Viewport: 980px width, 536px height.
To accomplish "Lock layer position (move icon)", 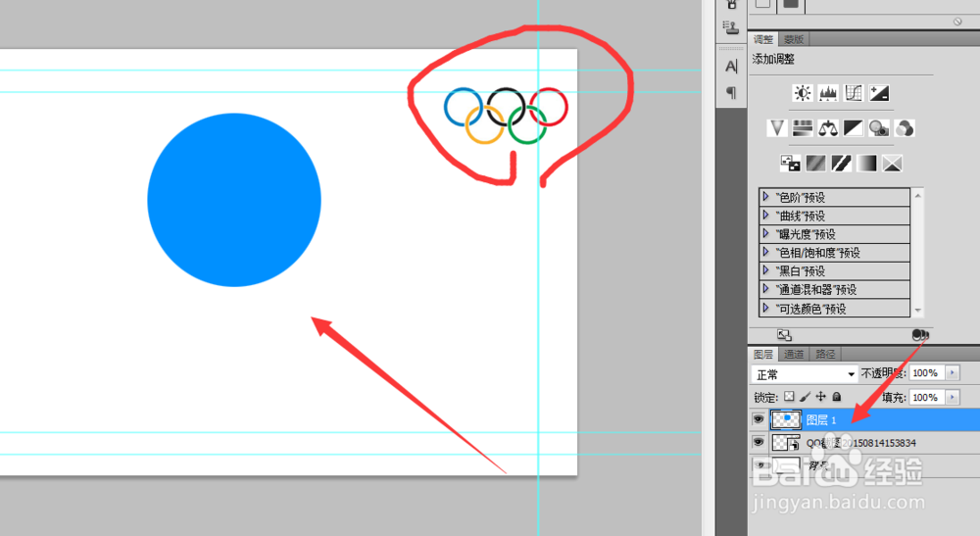I will [820, 396].
